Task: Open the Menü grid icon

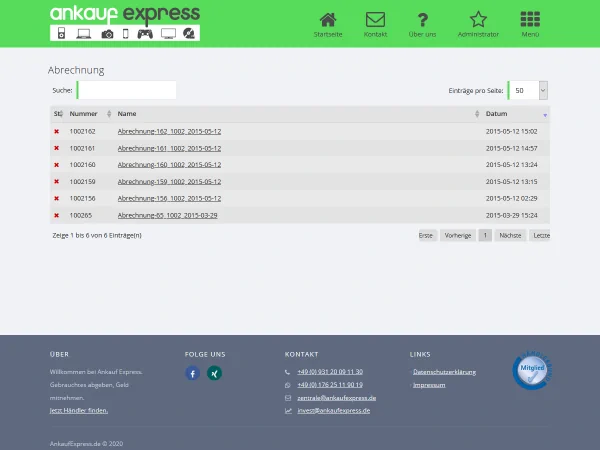Action: (531, 21)
